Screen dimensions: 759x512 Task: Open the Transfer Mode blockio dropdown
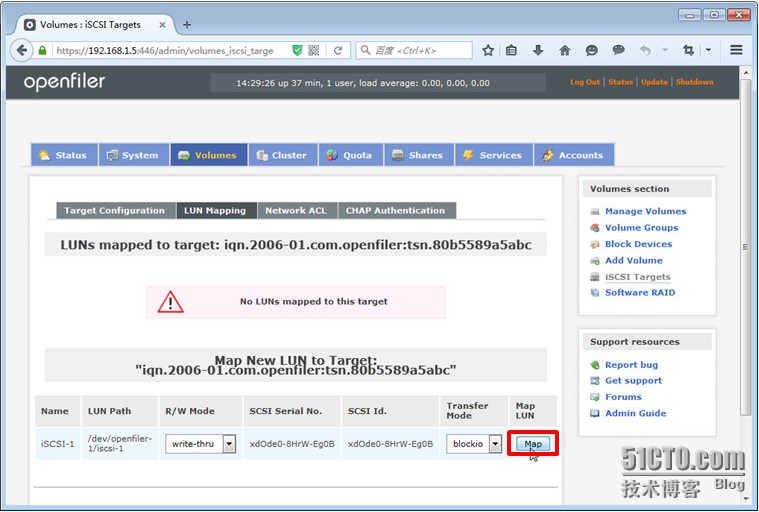coord(474,444)
